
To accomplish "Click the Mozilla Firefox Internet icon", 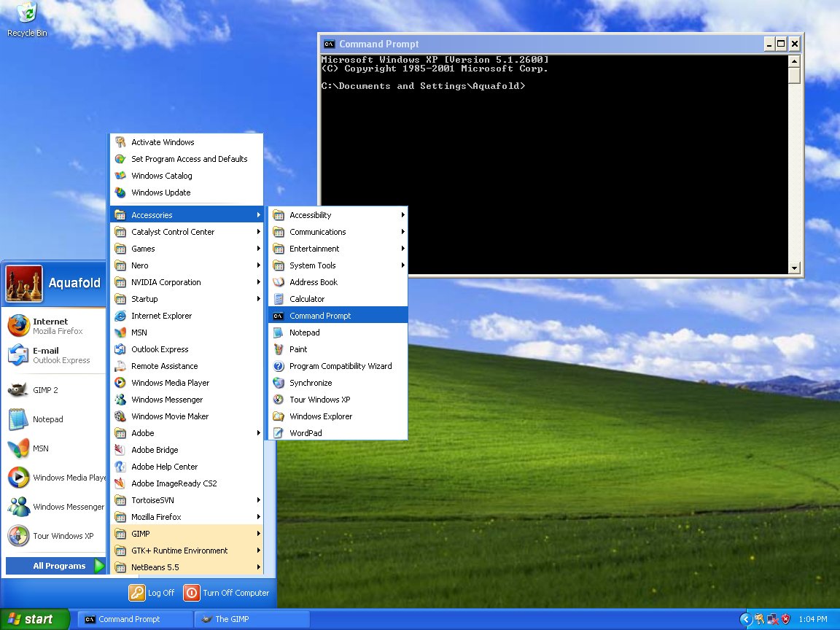I will point(19,326).
